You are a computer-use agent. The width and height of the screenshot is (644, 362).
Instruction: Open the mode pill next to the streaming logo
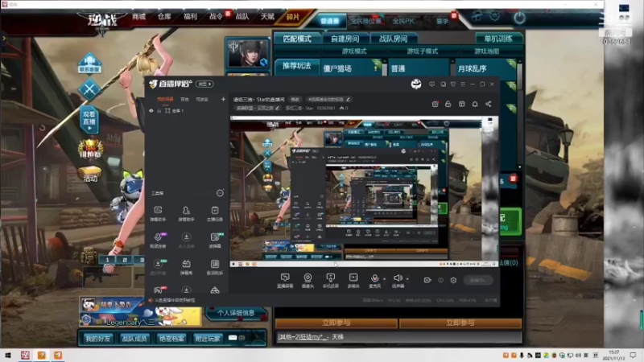click(x=204, y=84)
